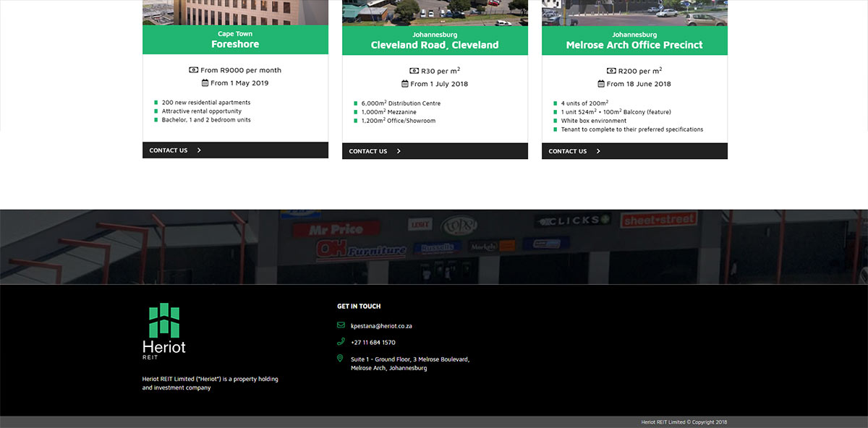Expand the chevron on Melrose Arch's Contact Us bar
This screenshot has width=868, height=428.
597,151
